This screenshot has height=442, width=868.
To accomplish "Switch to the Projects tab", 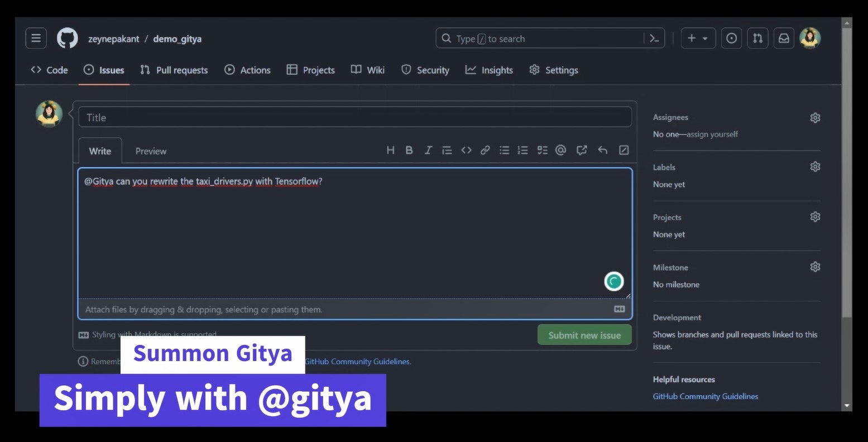I will pos(311,70).
